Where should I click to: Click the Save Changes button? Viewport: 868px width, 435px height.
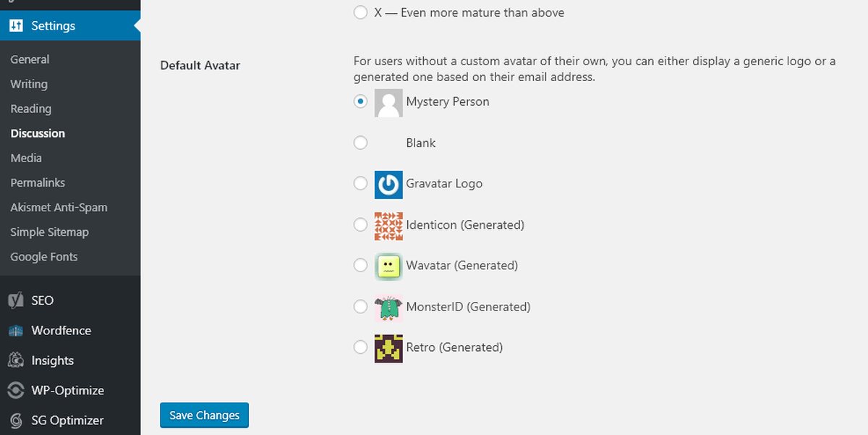tap(205, 415)
